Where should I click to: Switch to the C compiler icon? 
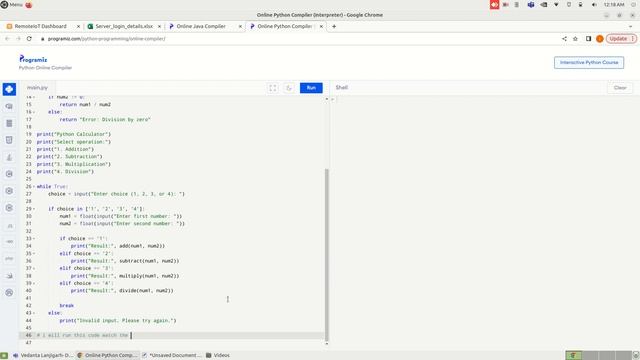click(x=9, y=174)
